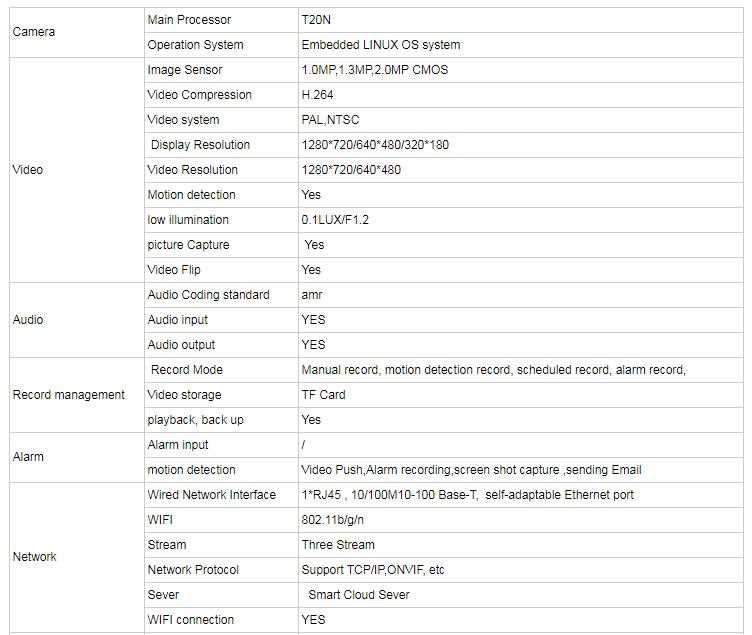
Task: Click the "amr" audio coding value
Action: click(x=312, y=295)
